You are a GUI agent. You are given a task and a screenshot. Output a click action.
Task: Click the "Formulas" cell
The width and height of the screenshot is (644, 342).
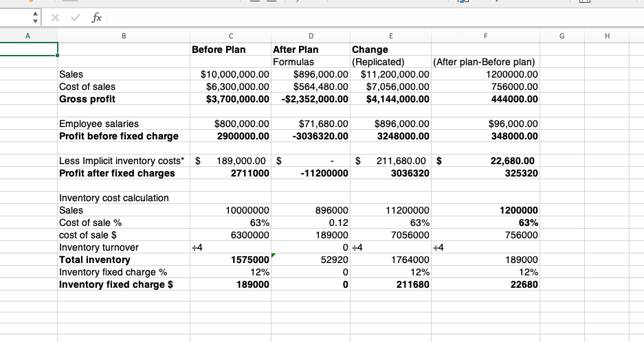coord(311,62)
